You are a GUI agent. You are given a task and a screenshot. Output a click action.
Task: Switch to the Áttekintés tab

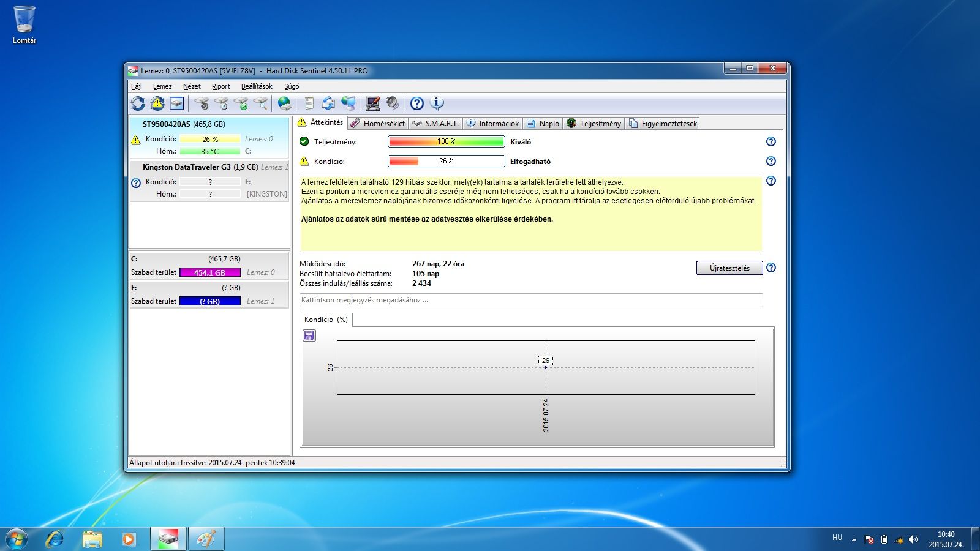click(x=320, y=122)
